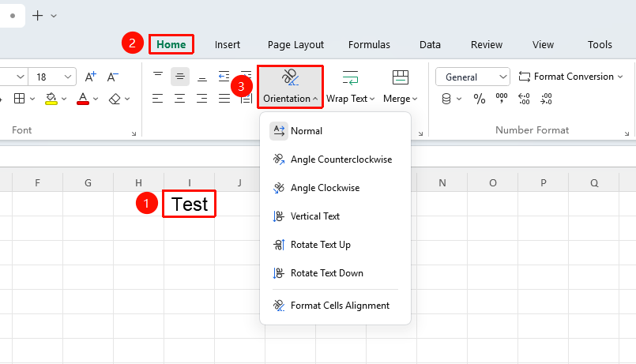Image resolution: width=636 pixels, height=364 pixels.
Task: Open the font name dropdown arrow
Action: (21, 77)
